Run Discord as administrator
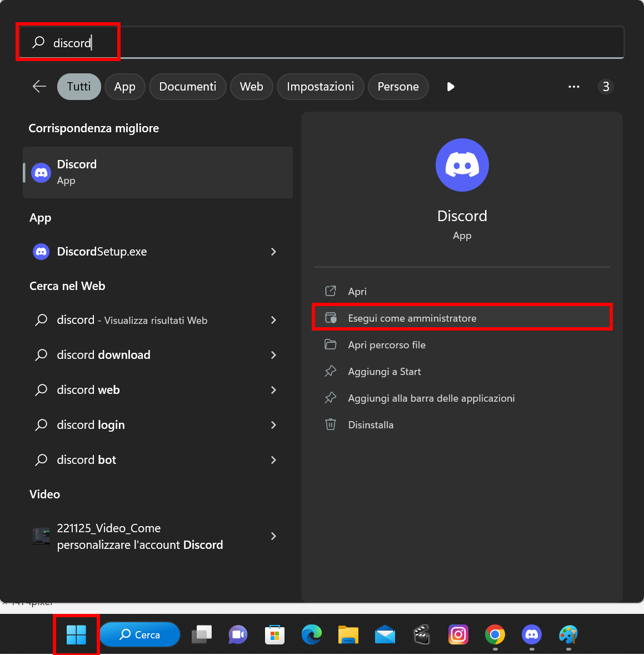The width and height of the screenshot is (644, 655). click(x=412, y=318)
